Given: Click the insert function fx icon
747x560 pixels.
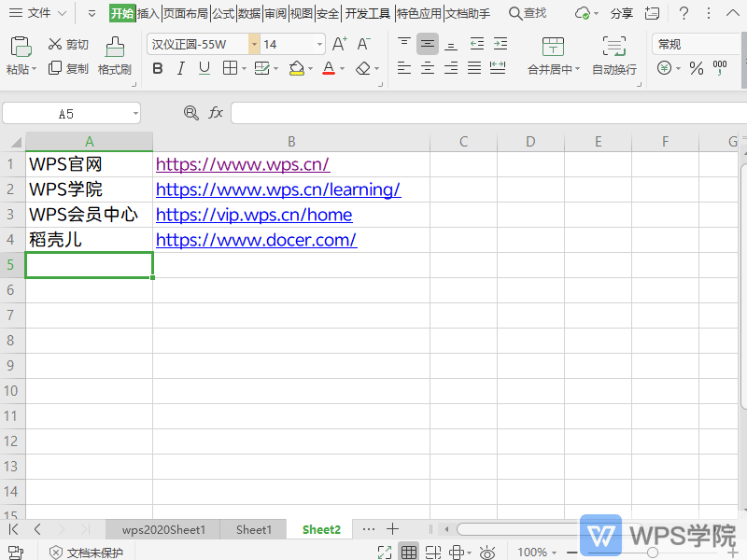Looking at the screenshot, I should coord(216,113).
